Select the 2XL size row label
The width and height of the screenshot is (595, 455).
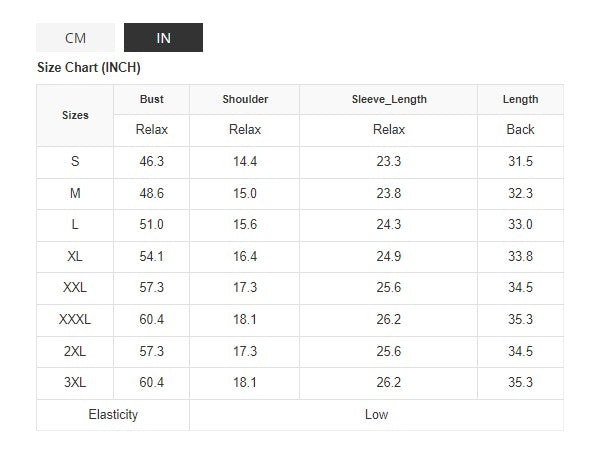point(75,351)
